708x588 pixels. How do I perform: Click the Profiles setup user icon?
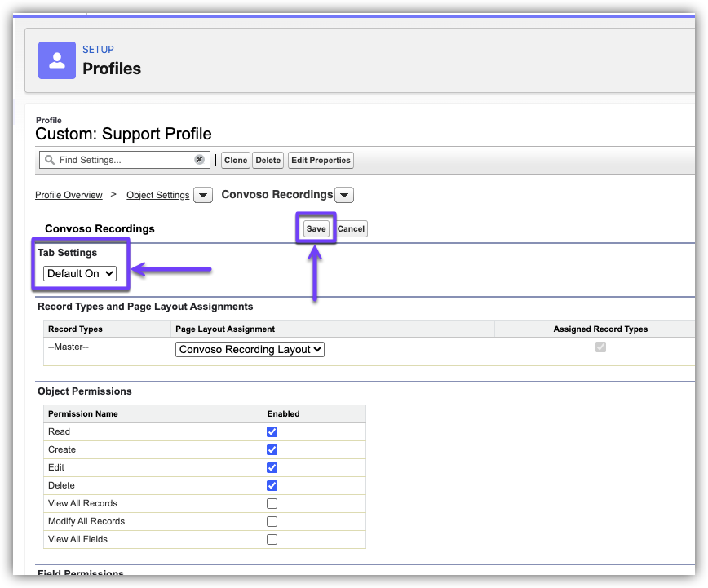tap(57, 60)
